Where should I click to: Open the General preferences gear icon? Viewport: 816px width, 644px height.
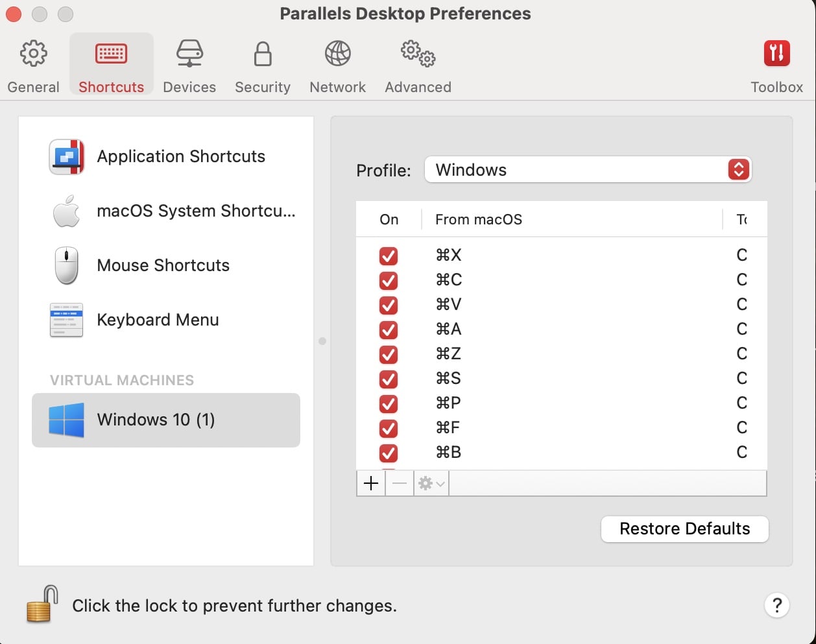pos(34,54)
